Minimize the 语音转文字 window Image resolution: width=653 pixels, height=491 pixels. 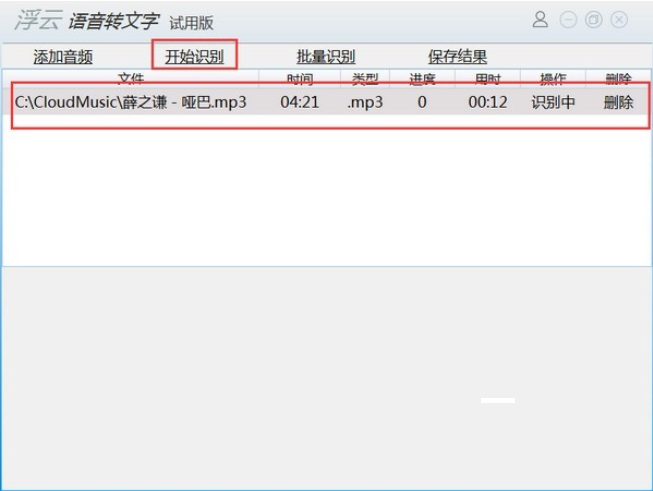pos(568,20)
